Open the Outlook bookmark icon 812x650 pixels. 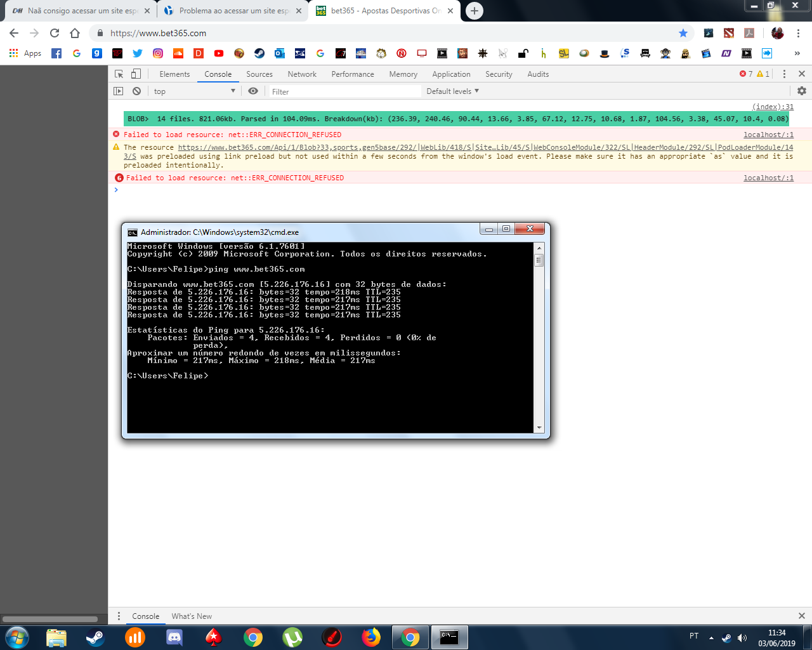point(280,53)
